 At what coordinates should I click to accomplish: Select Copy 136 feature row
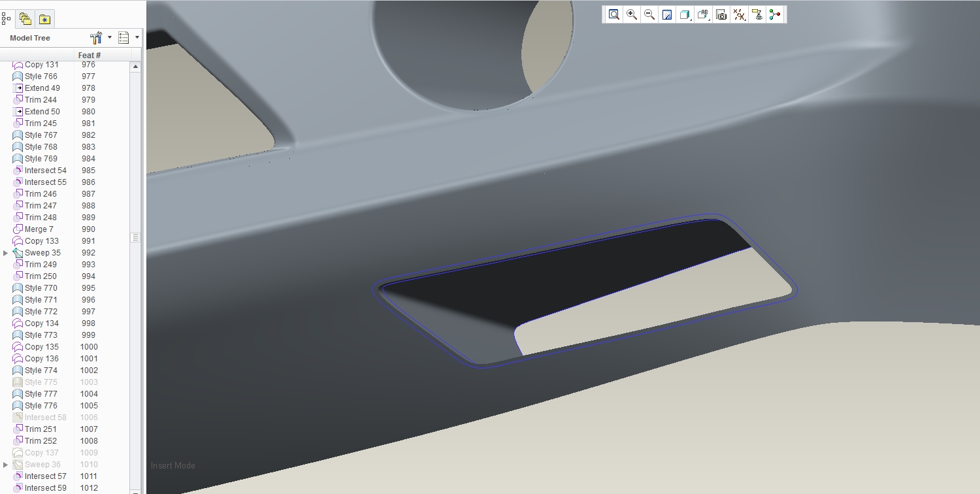tap(42, 359)
